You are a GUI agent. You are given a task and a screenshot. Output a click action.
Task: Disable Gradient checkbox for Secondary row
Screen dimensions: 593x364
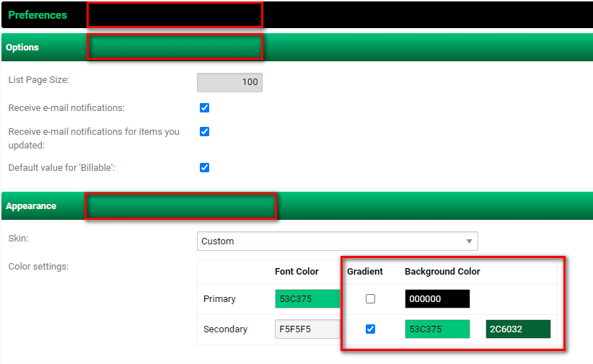tap(371, 329)
